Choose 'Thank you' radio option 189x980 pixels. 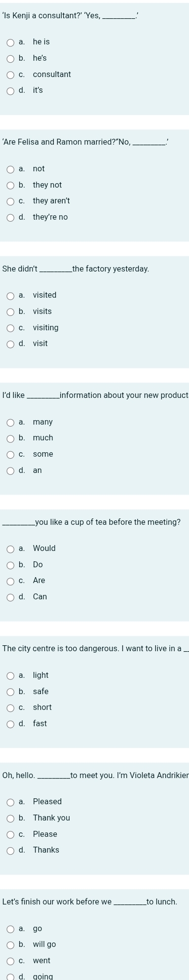[11, 818]
